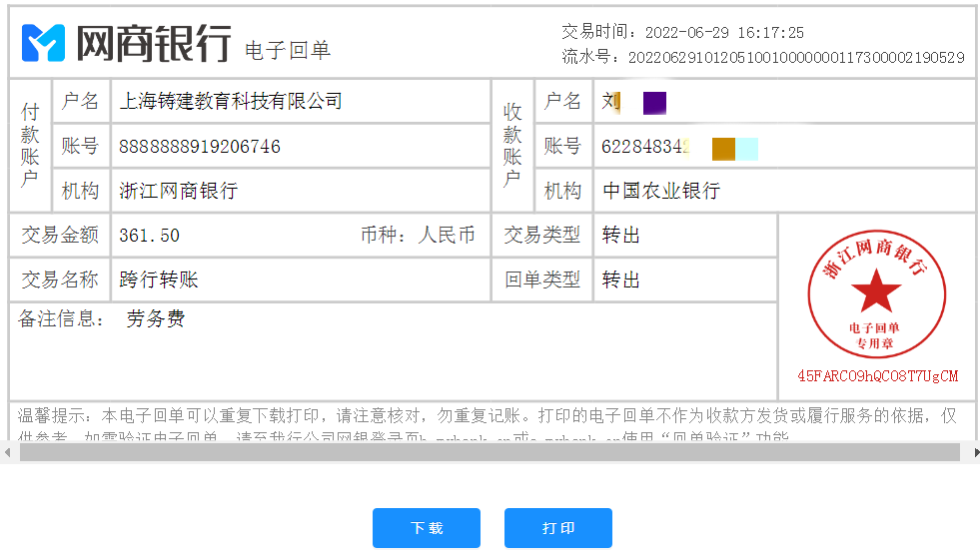Click the horizontal scrollbar thumb
The width and height of the screenshot is (980, 558).
pyautogui.click(x=490, y=452)
